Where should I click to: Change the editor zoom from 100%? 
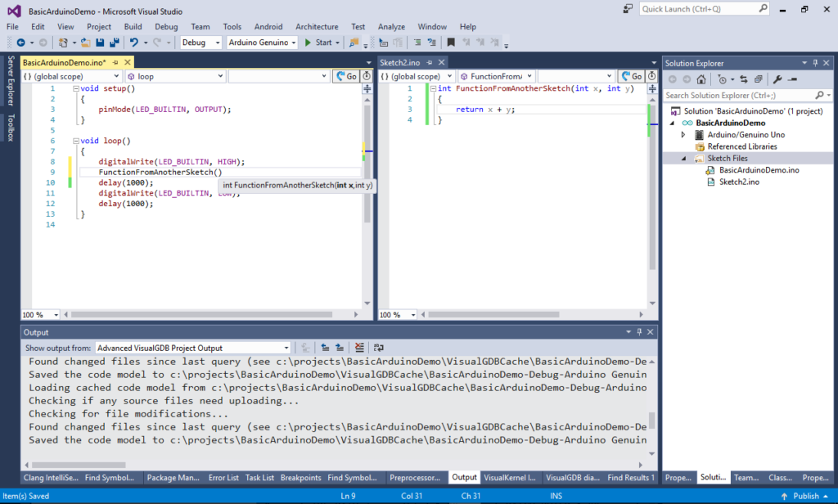click(38, 314)
